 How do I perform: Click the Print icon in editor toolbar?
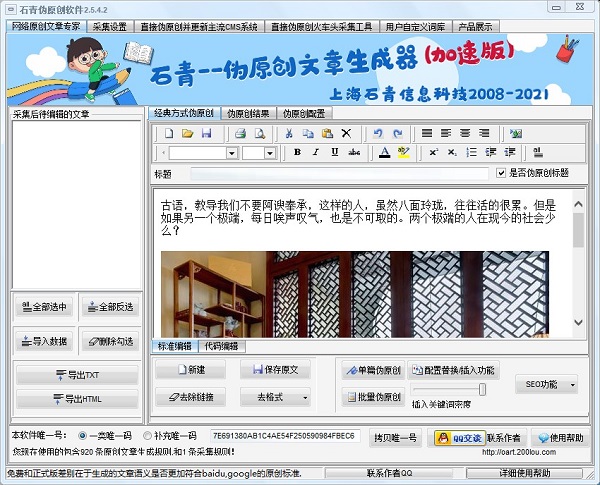pos(239,133)
